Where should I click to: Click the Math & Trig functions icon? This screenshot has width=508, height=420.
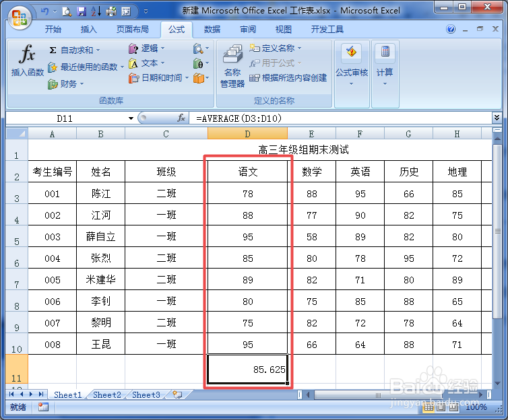(198, 63)
